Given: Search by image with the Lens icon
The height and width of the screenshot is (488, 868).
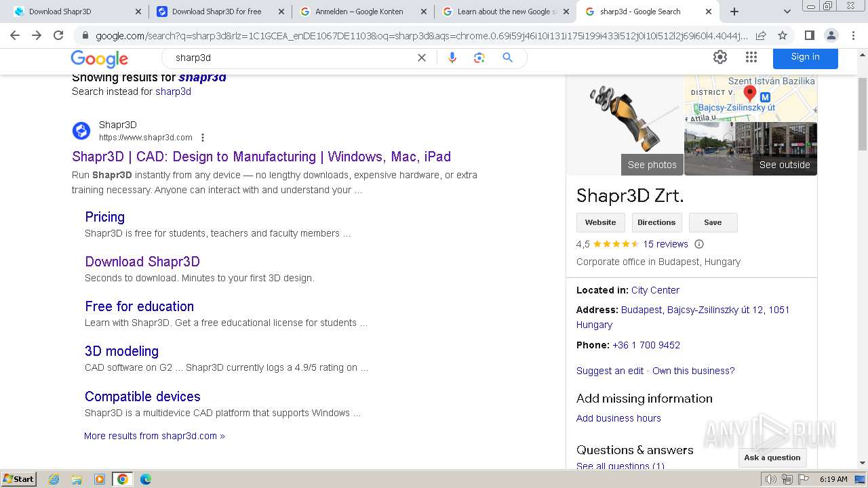Looking at the screenshot, I should point(479,58).
